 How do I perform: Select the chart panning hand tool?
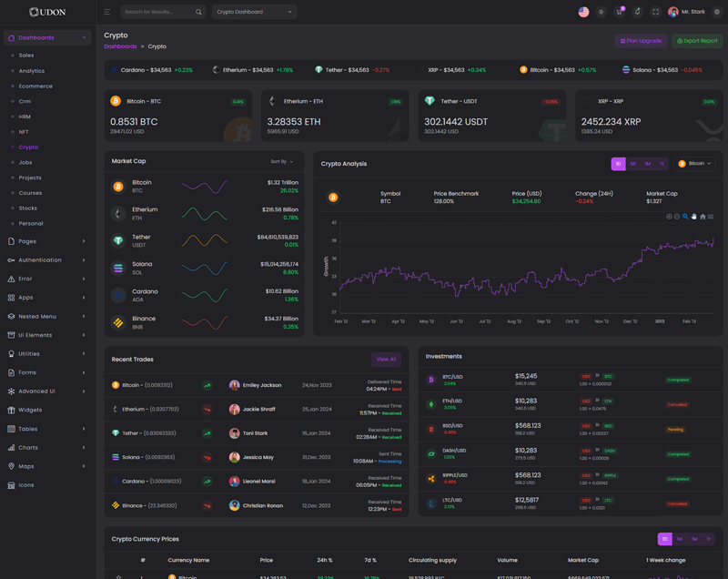(693, 217)
